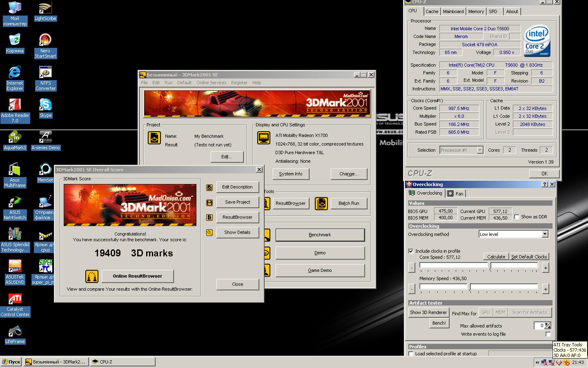The height and width of the screenshot is (368, 588).
Task: Open the Overclocking method dropdown
Action: 545,234
